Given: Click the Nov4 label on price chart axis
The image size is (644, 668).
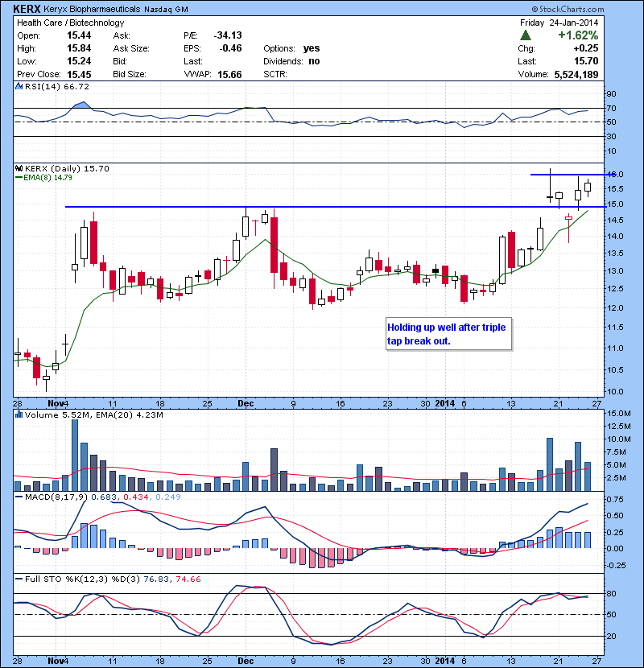Looking at the screenshot, I should (58, 403).
